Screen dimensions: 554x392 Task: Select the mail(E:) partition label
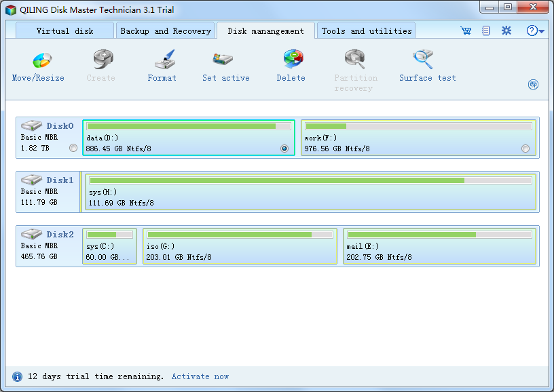(363, 247)
